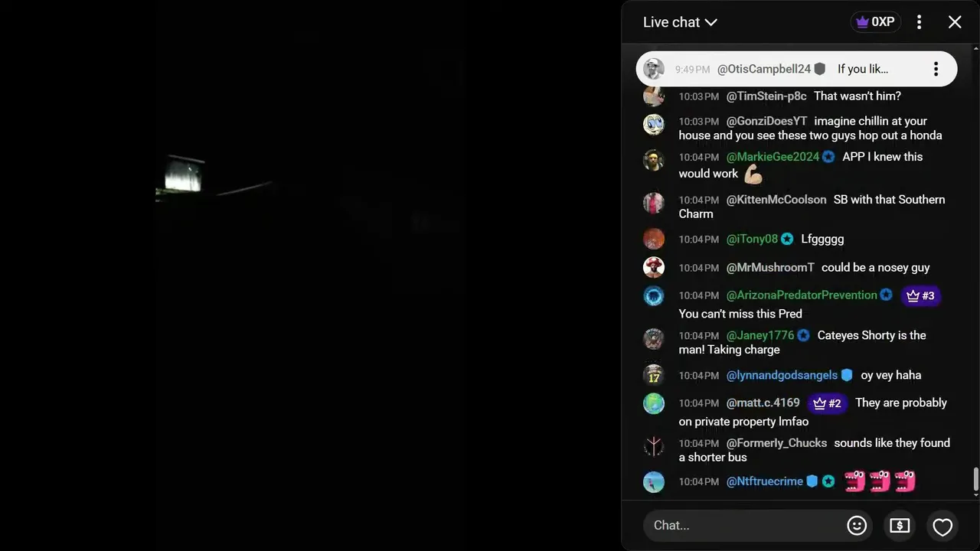Image resolution: width=980 pixels, height=551 pixels.
Task: Click the 0XP crown badge
Action: pos(875,22)
